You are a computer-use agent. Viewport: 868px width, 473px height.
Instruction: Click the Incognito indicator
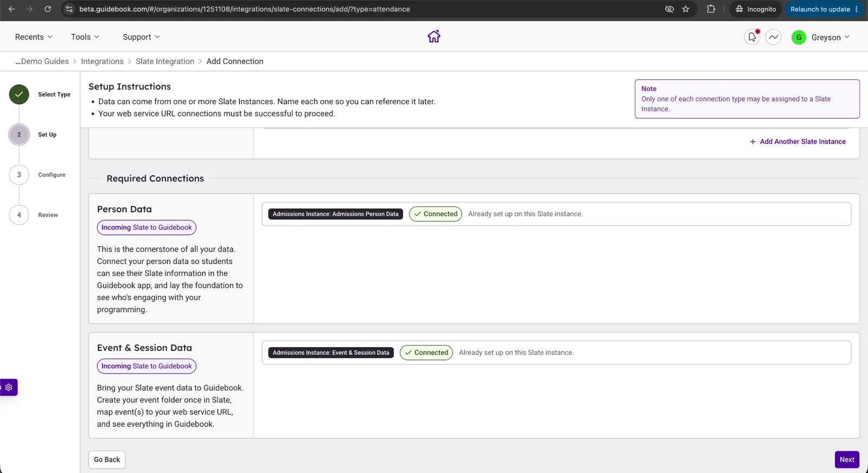coord(756,9)
